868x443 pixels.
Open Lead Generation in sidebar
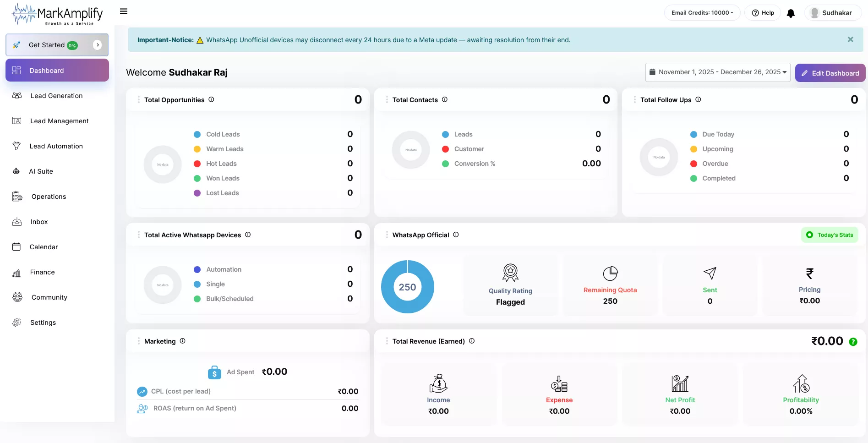pos(56,96)
